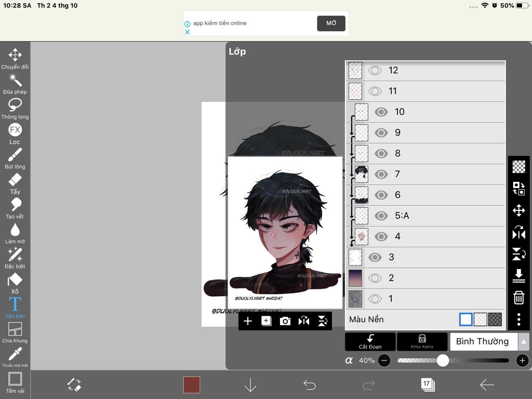Click the back arrow in bottom bar

point(487,385)
